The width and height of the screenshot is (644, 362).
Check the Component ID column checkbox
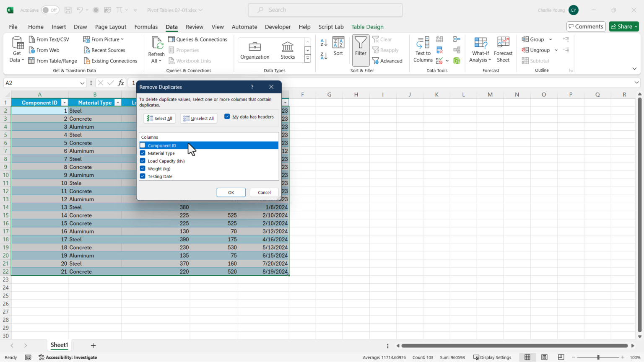143,145
